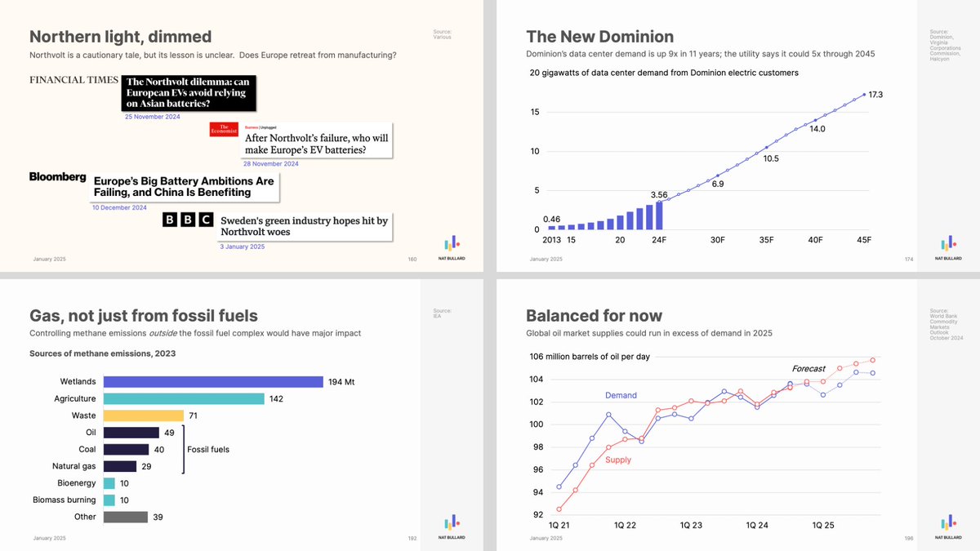Click page number 192
980x551 pixels.
coord(412,539)
